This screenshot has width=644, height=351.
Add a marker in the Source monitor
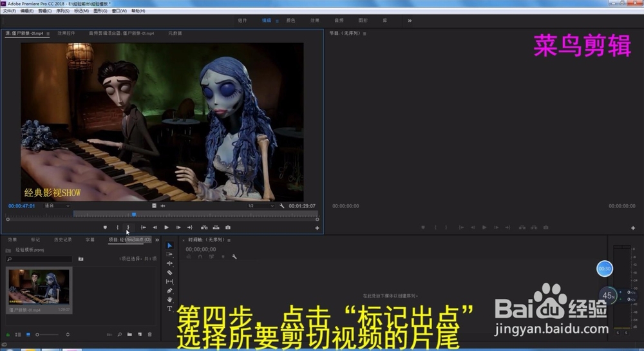point(105,227)
